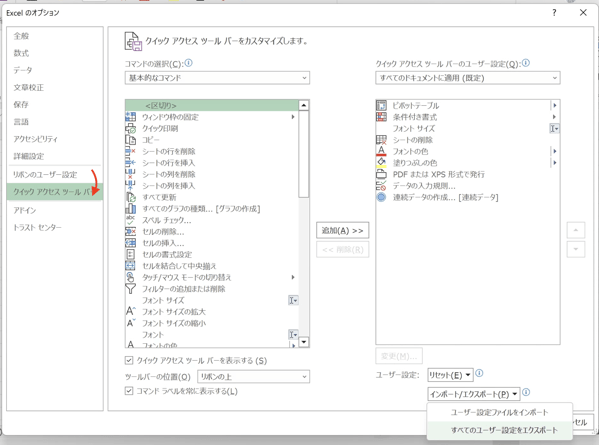Click the クイック印刷 printer icon
599x445 pixels.
point(131,128)
